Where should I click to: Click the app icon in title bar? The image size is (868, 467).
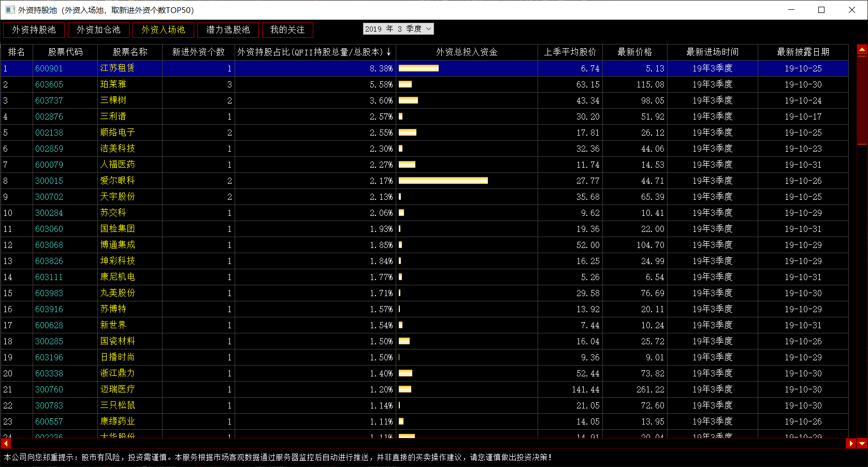click(x=10, y=10)
